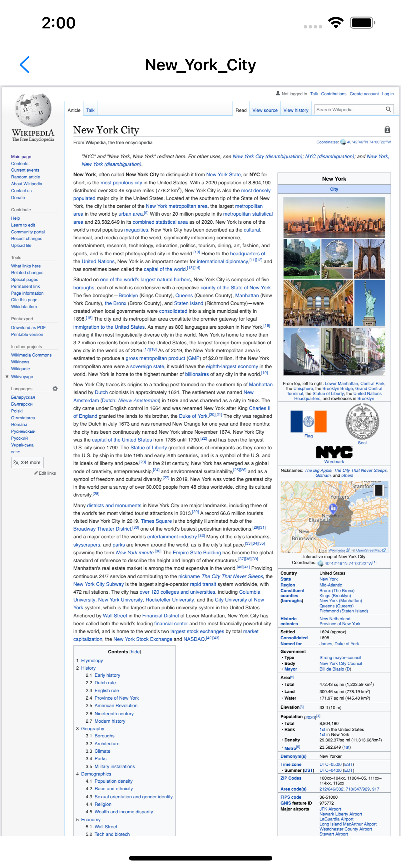Click the globe icon by the map coordinates
Screen dimensions: 401x868
tap(320, 563)
